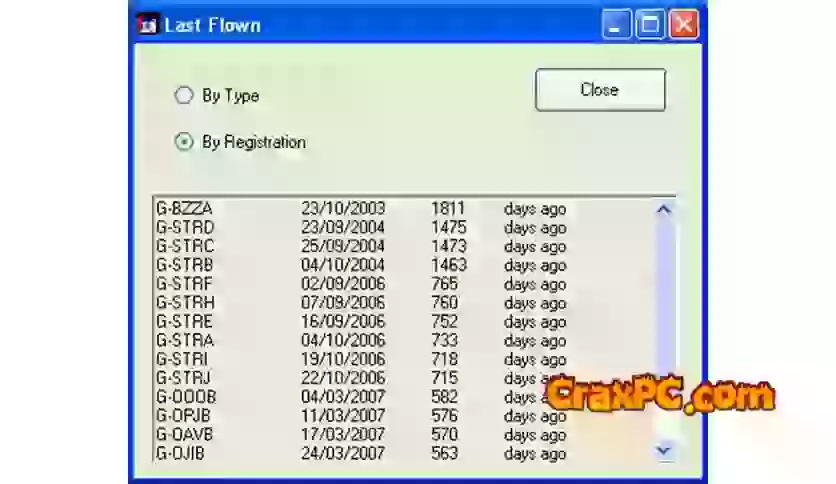Click the 752 days value
The width and height of the screenshot is (836, 484).
tap(445, 321)
